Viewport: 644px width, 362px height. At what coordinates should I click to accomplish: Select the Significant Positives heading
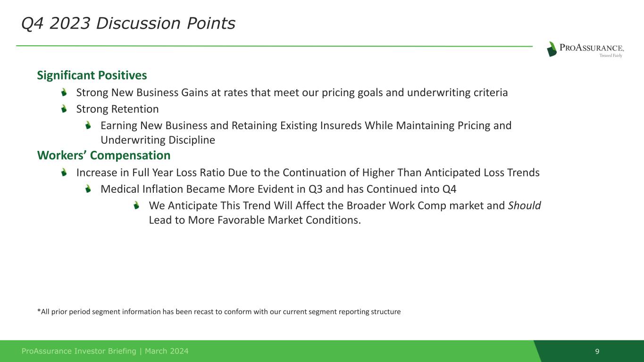pyautogui.click(x=92, y=75)
